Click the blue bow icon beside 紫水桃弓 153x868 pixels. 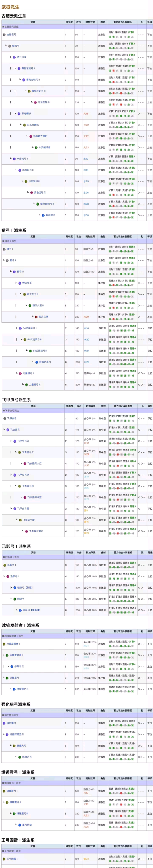[x=43, y=215]
